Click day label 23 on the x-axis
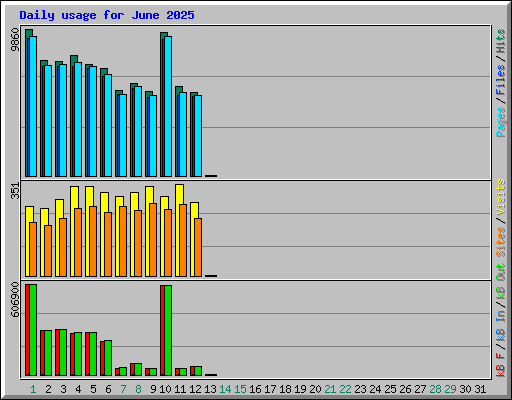This screenshot has height=400, width=512. click(360, 389)
